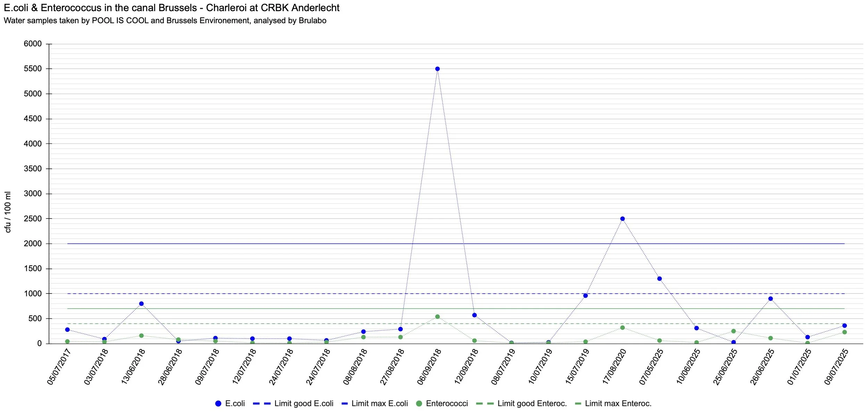Click the x-axis date label 12/09/2018
This screenshot has width=868, height=412.
[466, 367]
